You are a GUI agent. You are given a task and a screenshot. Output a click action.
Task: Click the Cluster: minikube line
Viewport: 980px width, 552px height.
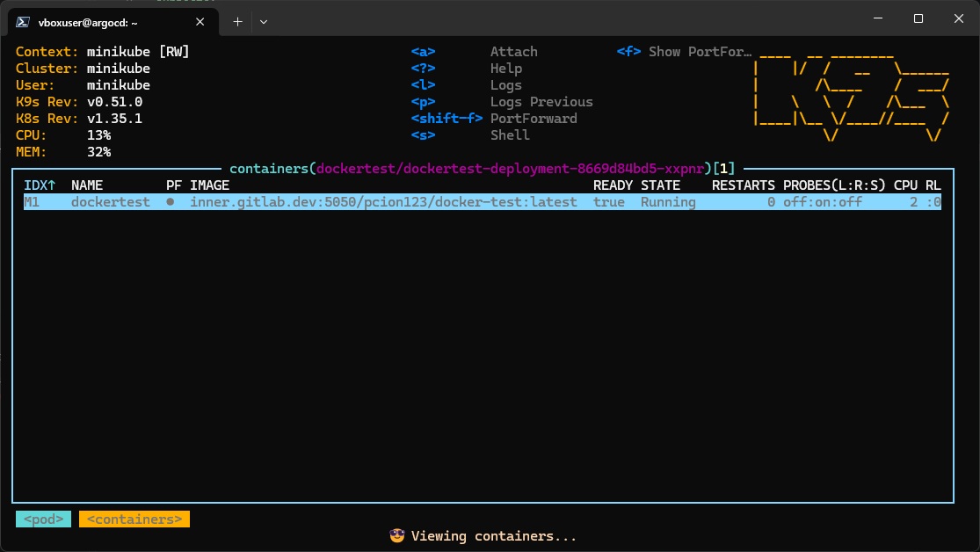tap(83, 69)
